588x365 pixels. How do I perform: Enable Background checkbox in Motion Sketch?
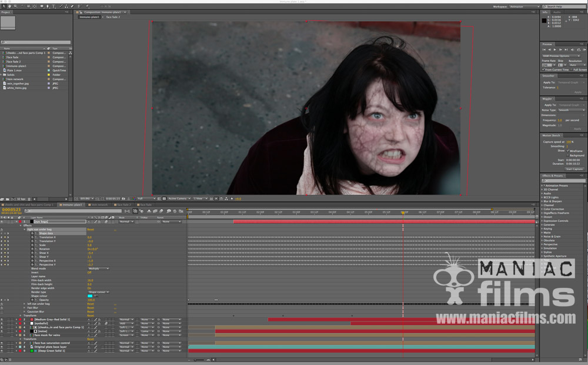[x=568, y=155]
